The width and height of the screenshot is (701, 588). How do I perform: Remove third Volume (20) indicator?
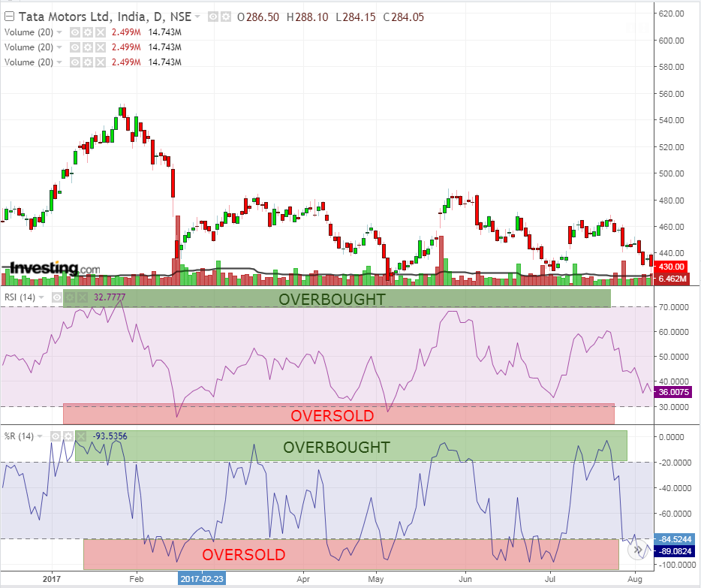100,62
